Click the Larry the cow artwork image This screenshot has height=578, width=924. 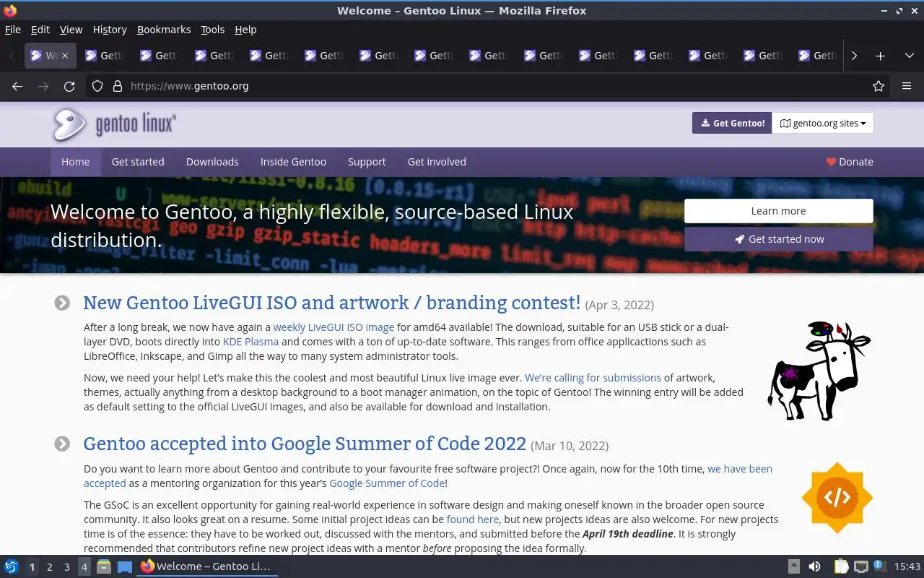[819, 371]
